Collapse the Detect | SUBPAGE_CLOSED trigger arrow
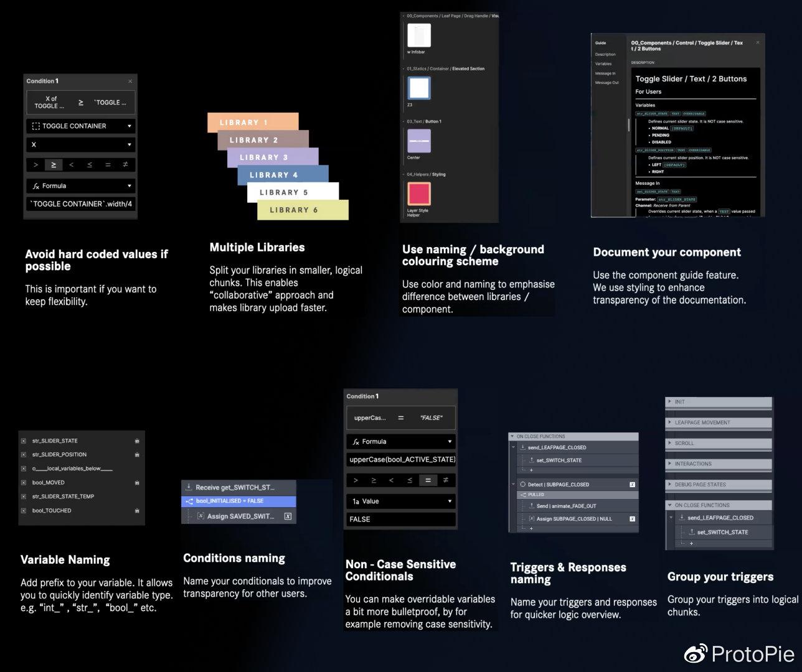This screenshot has width=802, height=672. (514, 484)
